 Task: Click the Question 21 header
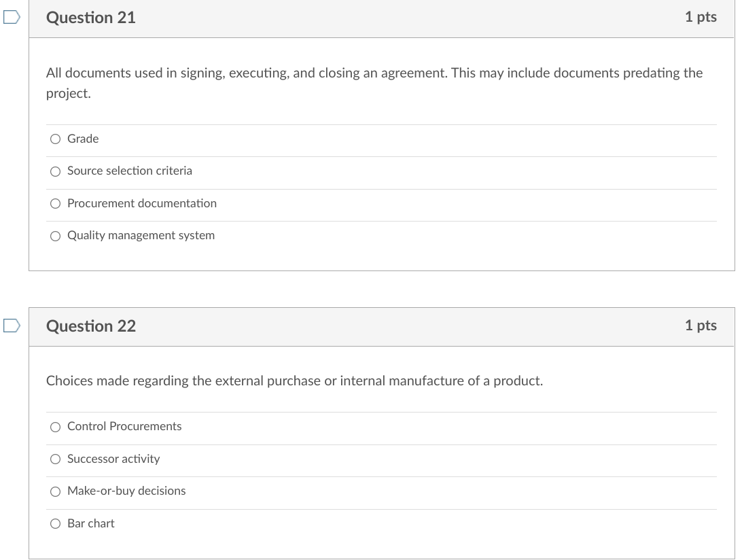click(x=90, y=18)
